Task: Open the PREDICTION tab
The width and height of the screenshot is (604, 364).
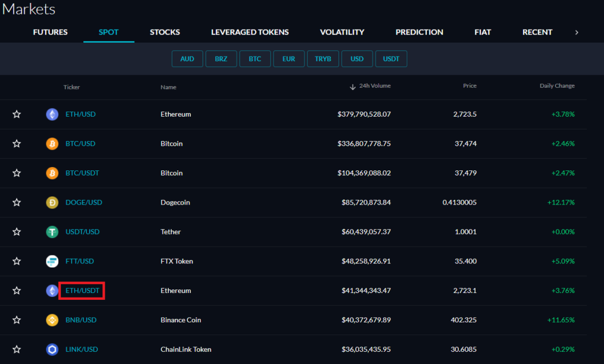Action: pos(419,32)
